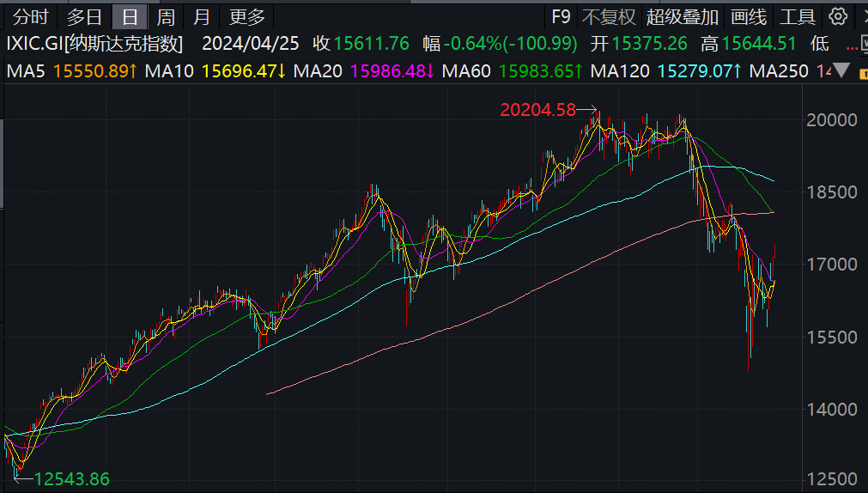
Task: Click the red ellipsis for more quote fields
Action: click(x=852, y=44)
